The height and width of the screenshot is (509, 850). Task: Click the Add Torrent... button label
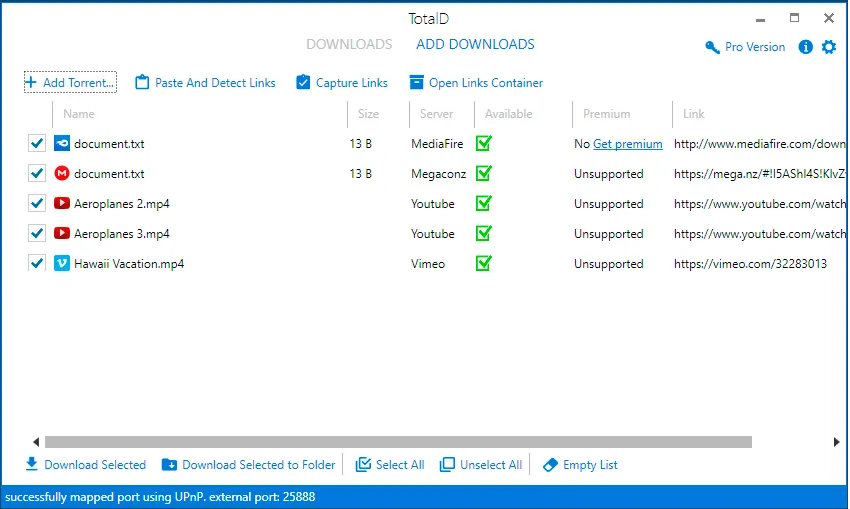(x=79, y=83)
